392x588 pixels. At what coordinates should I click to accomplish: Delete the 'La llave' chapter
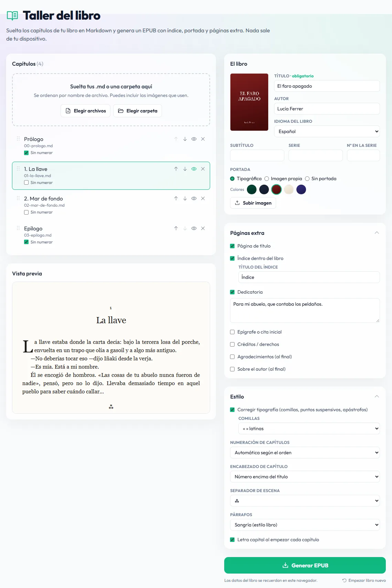click(x=203, y=169)
